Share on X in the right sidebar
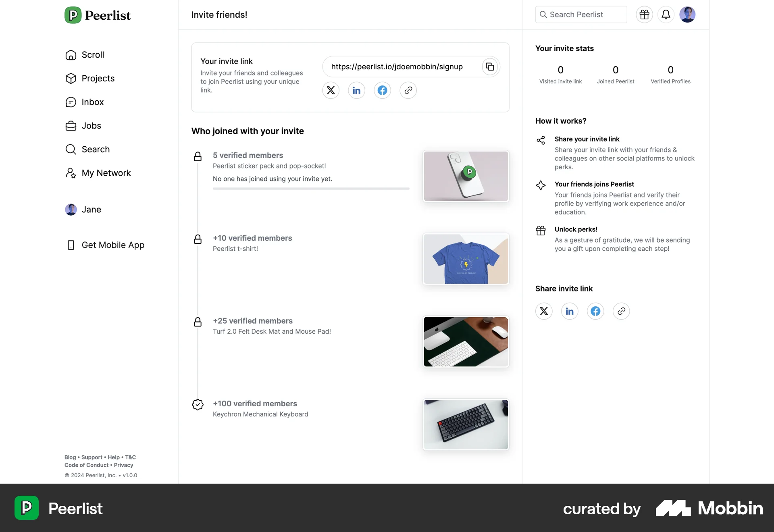Image resolution: width=774 pixels, height=532 pixels. pos(544,311)
